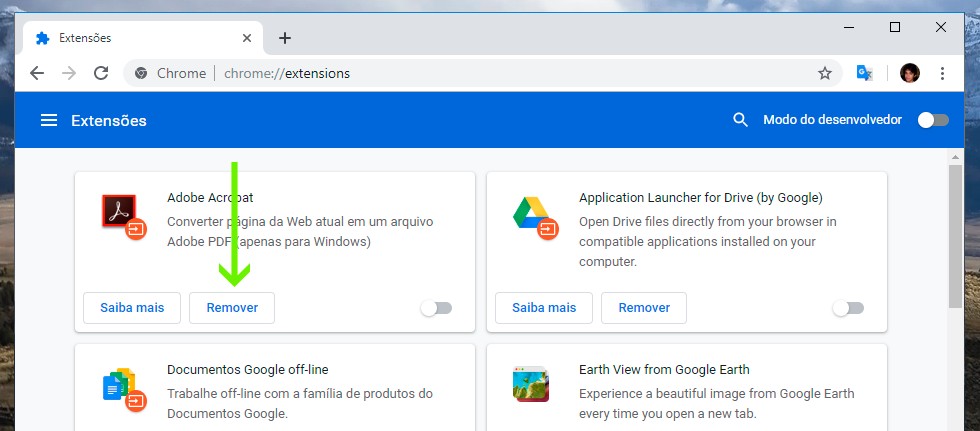Click the search extensions magnifier icon
The height and width of the screenshot is (431, 980).
pyautogui.click(x=740, y=120)
